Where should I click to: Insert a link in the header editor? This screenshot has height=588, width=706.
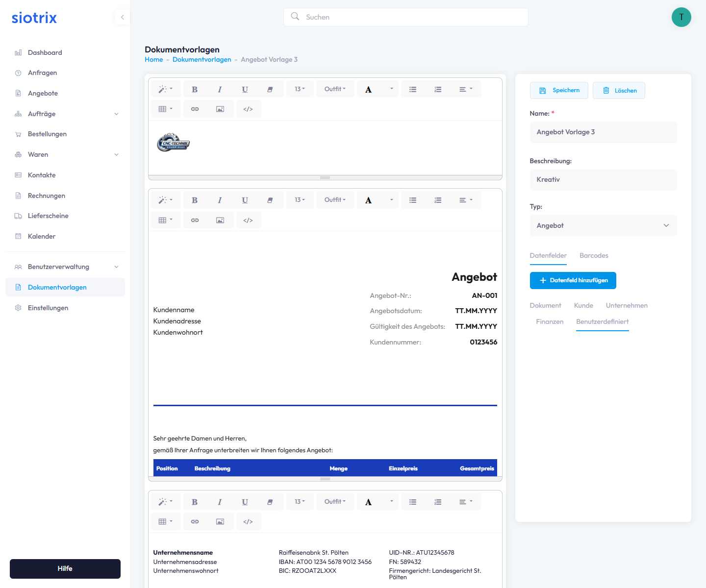click(x=195, y=109)
